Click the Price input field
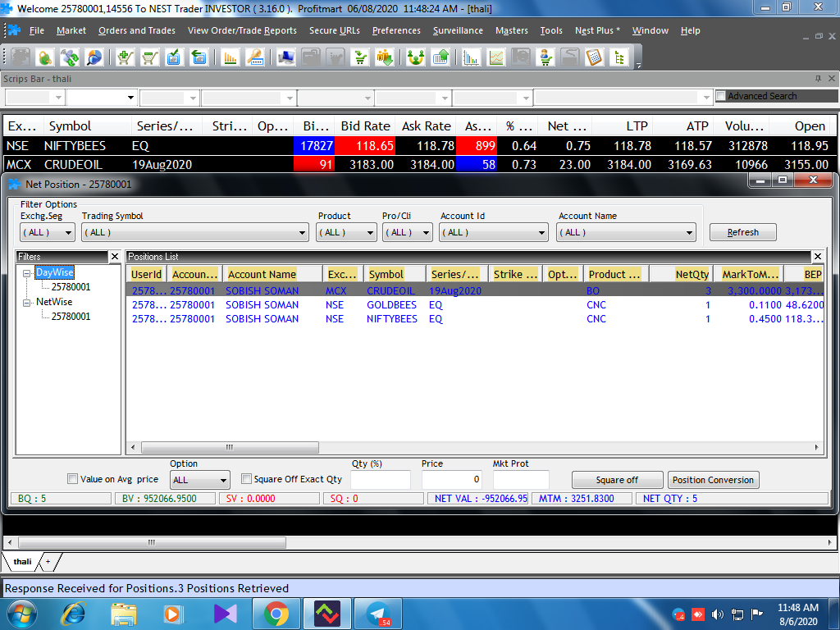Image resolution: width=840 pixels, height=630 pixels. click(452, 479)
